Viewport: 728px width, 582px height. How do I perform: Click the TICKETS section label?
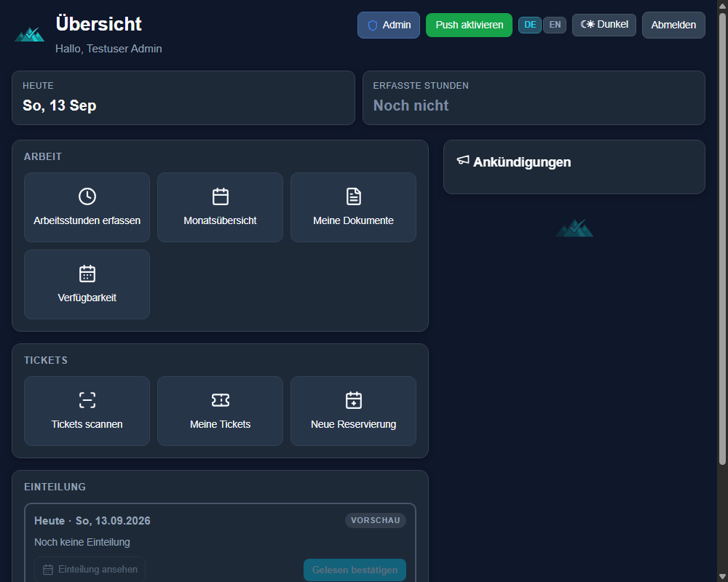click(45, 360)
